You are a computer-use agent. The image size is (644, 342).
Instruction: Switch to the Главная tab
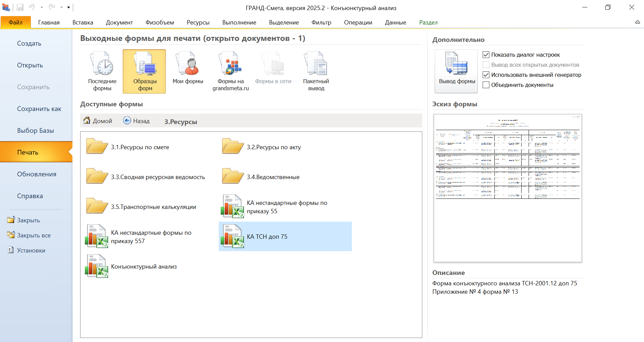coord(49,22)
